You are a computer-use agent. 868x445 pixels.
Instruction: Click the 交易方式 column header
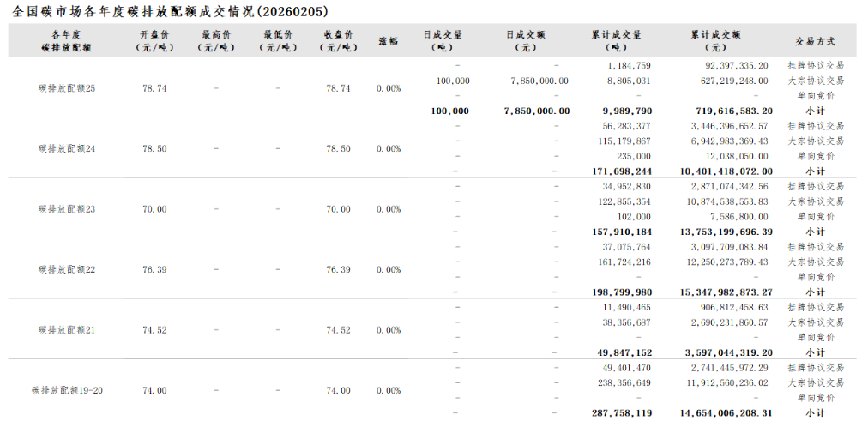click(815, 41)
